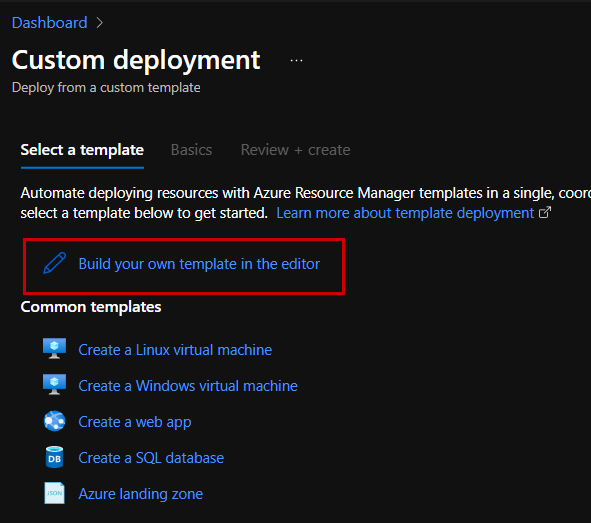Go back to the Dashboard breadcrumb
Image resolution: width=591 pixels, height=523 pixels.
[49, 23]
